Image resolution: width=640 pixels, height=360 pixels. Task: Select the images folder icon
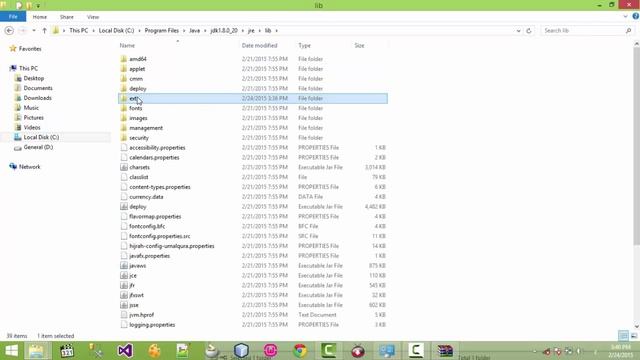point(124,118)
